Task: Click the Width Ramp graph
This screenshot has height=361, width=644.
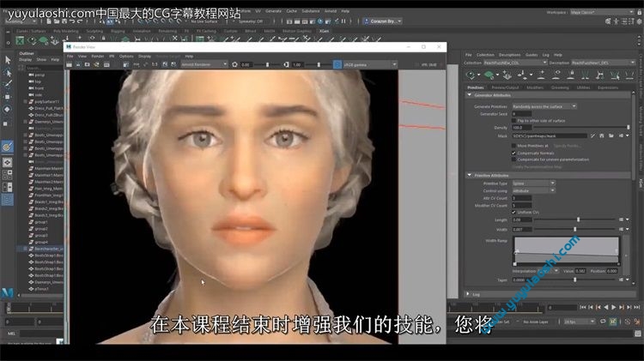Action: tap(566, 250)
